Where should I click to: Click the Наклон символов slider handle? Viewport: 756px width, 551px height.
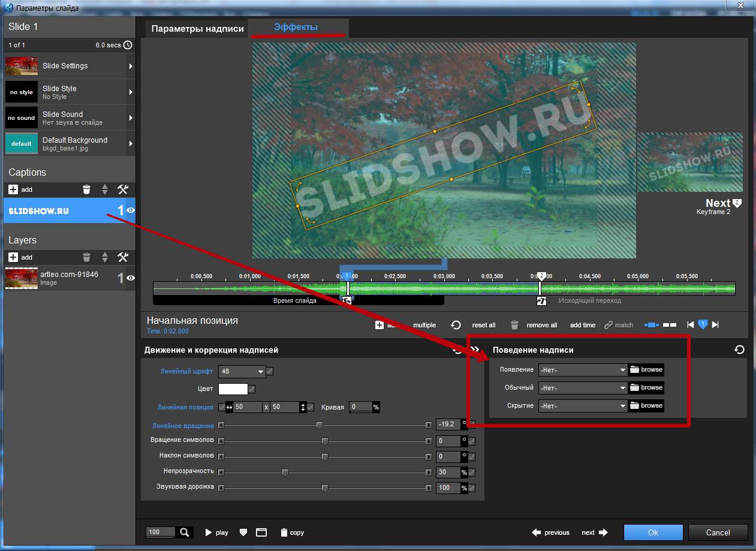coord(325,457)
